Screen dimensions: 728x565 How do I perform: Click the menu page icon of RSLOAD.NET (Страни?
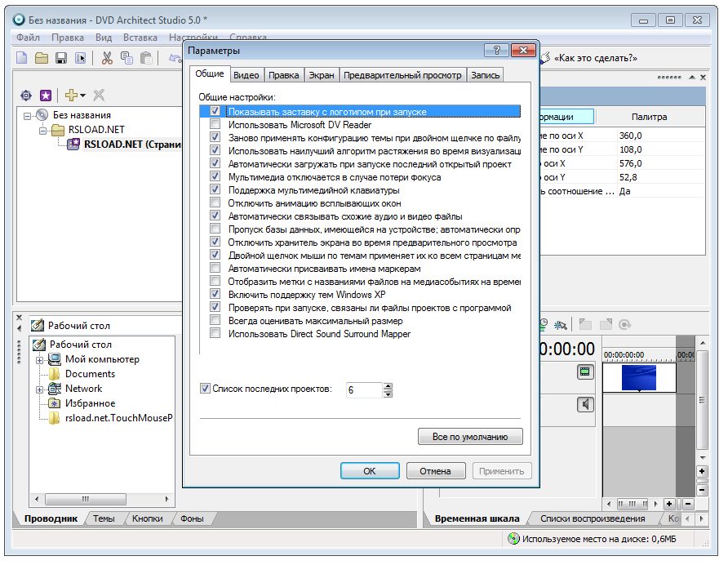[73, 145]
